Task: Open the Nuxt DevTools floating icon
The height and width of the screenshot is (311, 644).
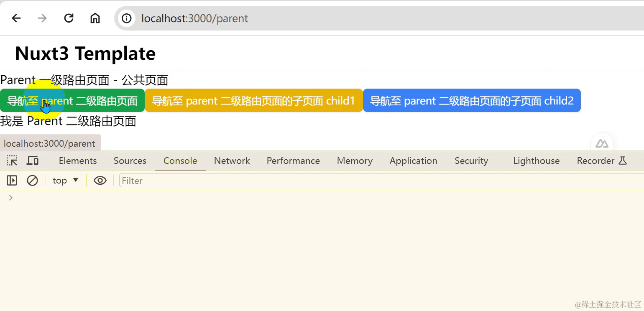Action: 602,144
